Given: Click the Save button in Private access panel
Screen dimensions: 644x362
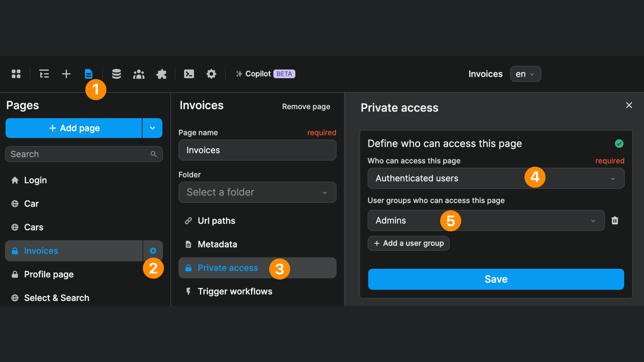Looking at the screenshot, I should pos(496,279).
